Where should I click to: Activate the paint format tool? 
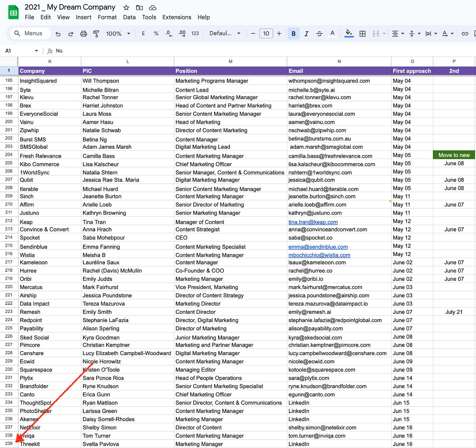click(96, 33)
